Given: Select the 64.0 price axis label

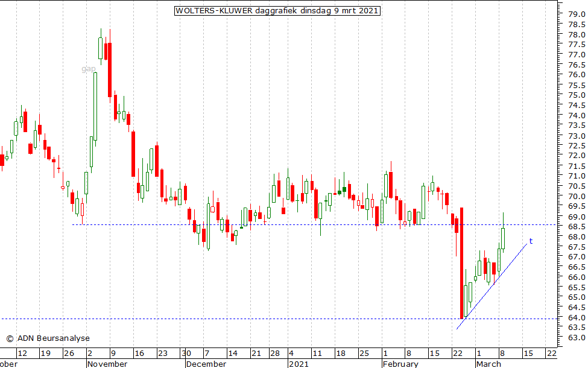Looking at the screenshot, I should point(577,318).
